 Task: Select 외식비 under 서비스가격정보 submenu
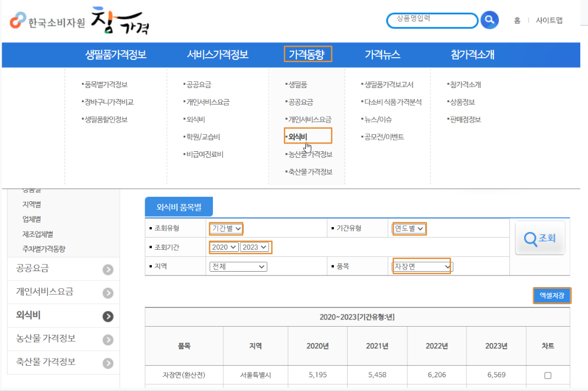tap(195, 119)
